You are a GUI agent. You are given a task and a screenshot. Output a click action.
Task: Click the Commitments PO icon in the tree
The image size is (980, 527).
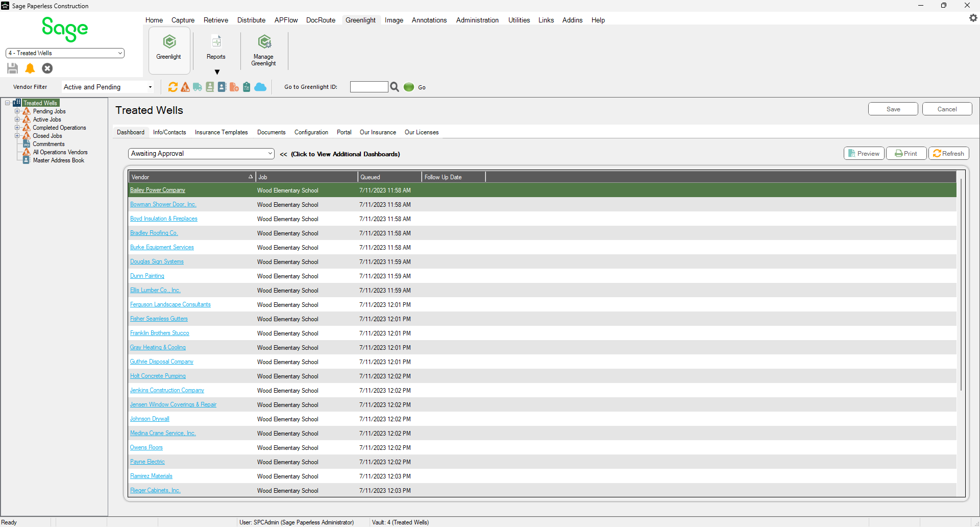[27, 145]
